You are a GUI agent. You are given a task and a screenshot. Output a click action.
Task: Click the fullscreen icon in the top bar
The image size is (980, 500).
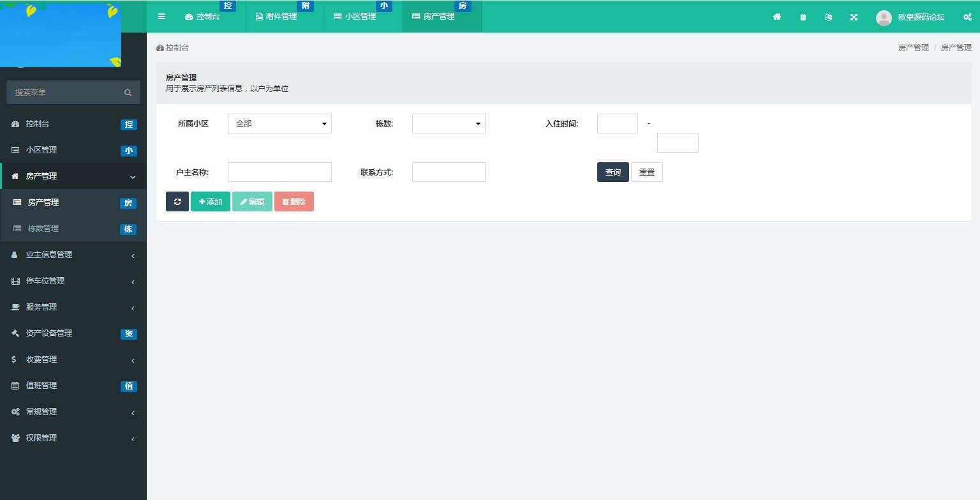854,17
